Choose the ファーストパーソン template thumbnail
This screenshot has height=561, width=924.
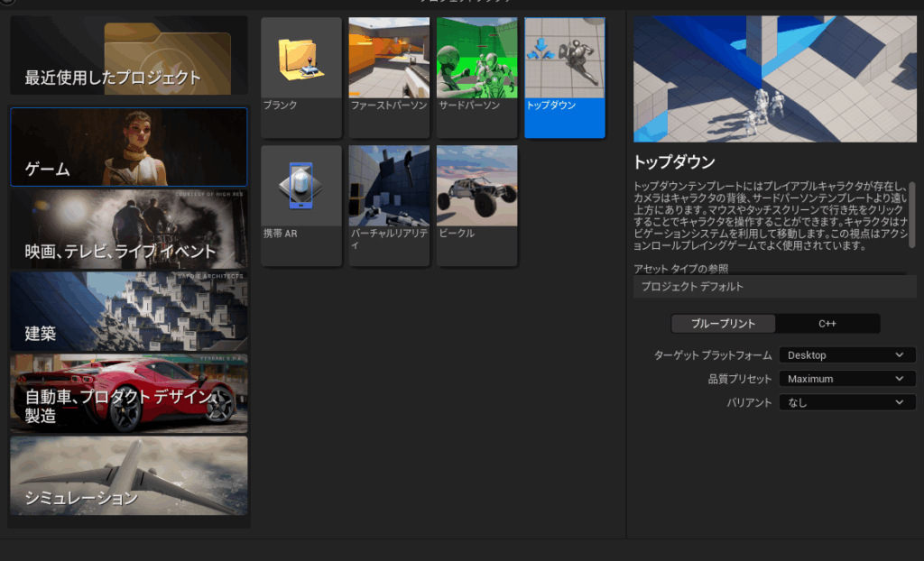389,60
